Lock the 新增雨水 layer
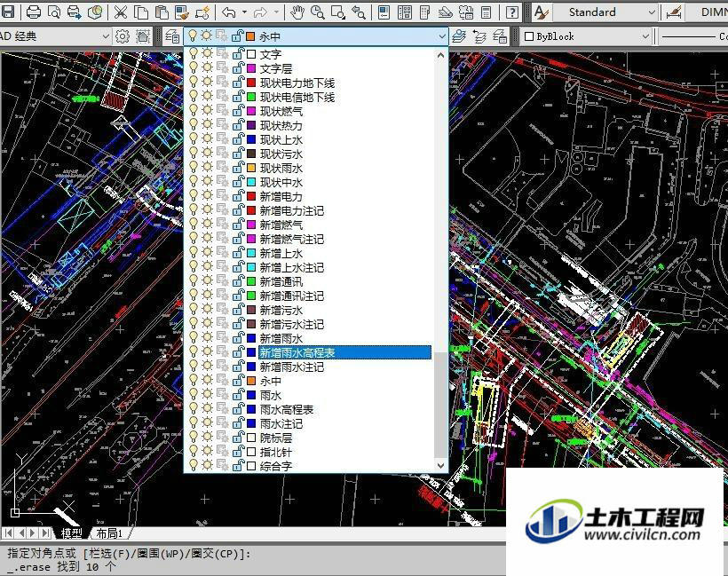Image resolution: width=728 pixels, height=576 pixels. [238, 338]
